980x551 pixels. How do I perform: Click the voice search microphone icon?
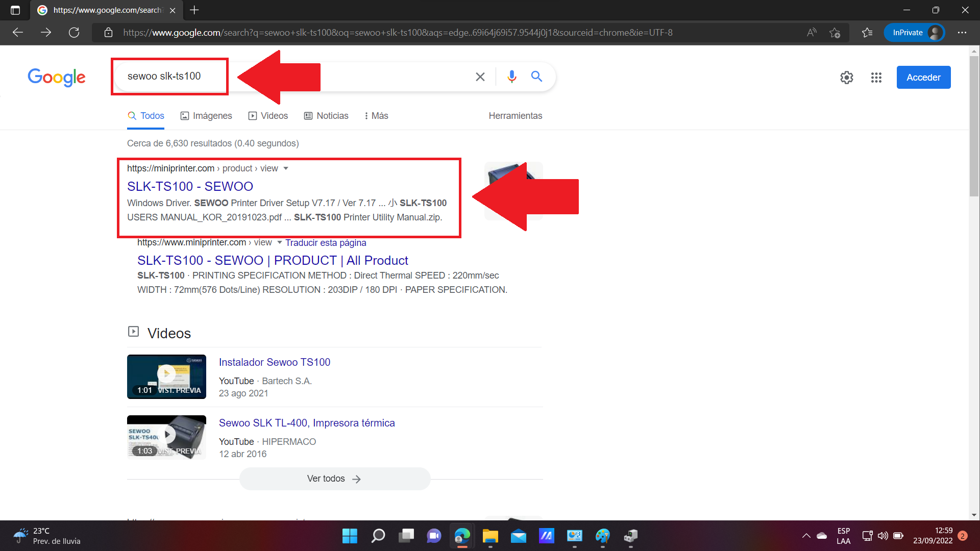click(511, 77)
